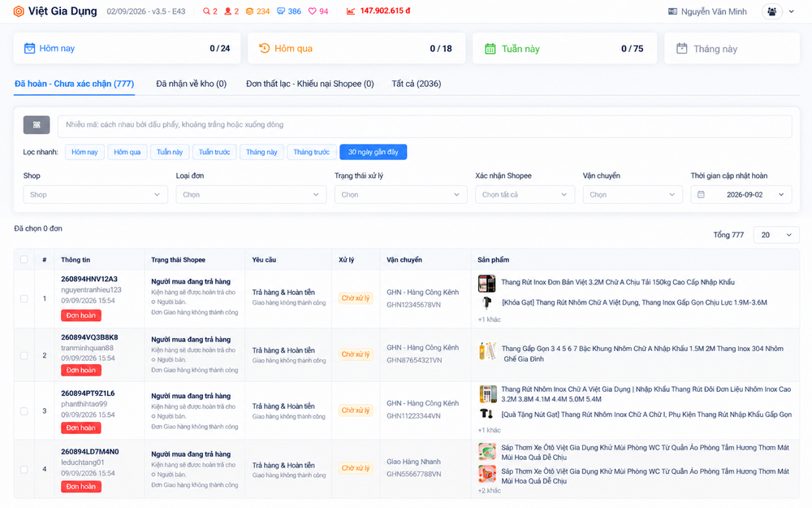Switch to Đã nhận về kho tab
The width and height of the screenshot is (812, 508).
coord(191,84)
